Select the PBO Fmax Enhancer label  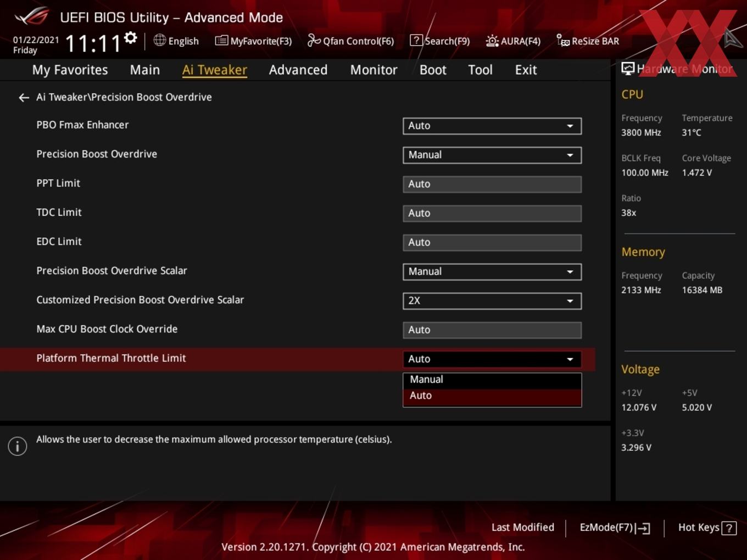82,125
